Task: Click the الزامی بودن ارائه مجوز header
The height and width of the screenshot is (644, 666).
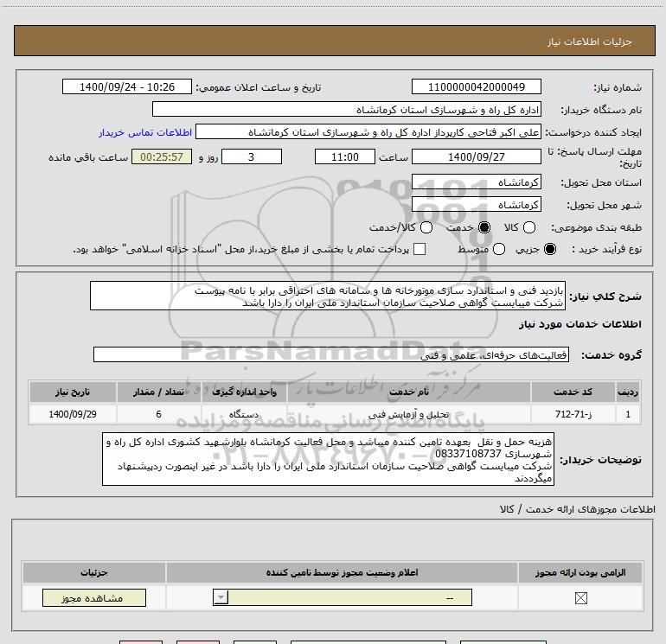Action: coord(580,572)
